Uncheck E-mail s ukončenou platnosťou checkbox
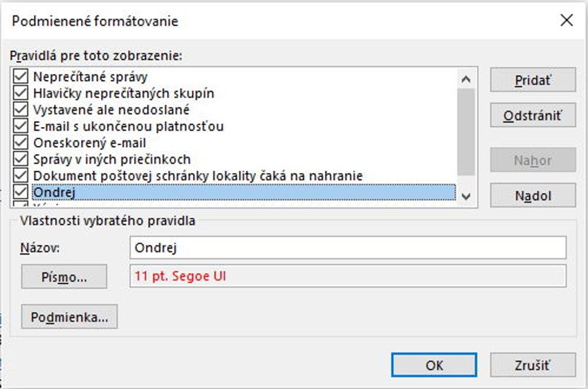This screenshot has width=588, height=389. pyautogui.click(x=21, y=126)
